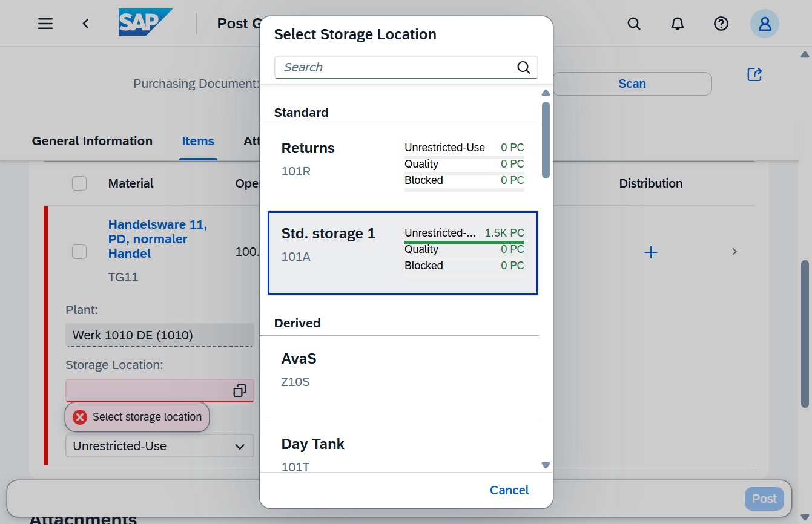Screen dimensions: 812x524
Task: Open the user profile avatar
Action: click(x=765, y=24)
